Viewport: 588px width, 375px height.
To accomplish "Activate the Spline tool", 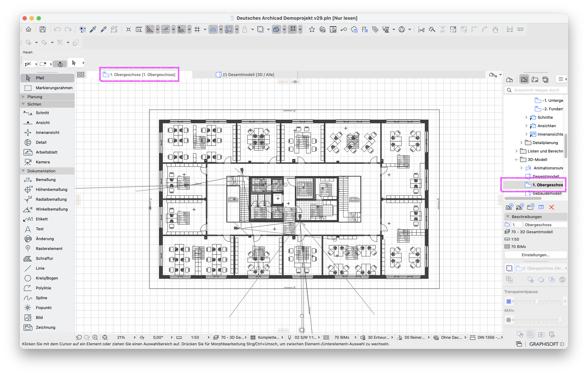I will [47, 298].
